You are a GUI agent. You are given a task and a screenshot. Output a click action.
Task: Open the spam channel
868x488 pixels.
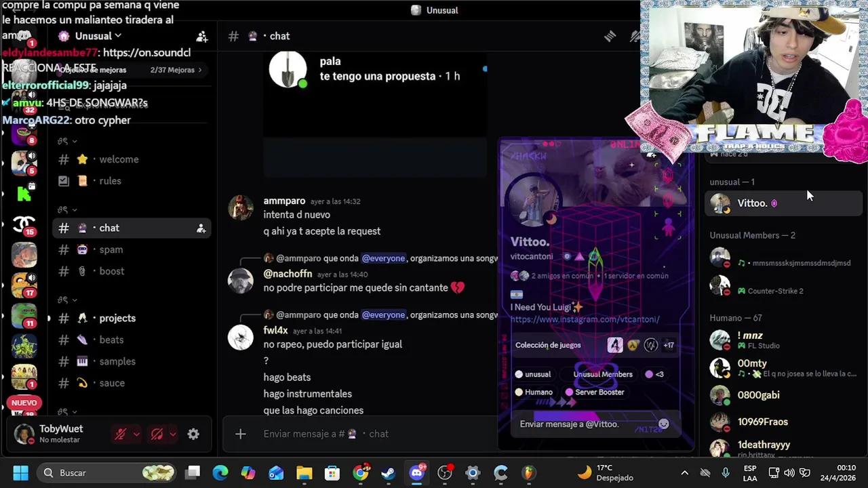click(x=131, y=249)
